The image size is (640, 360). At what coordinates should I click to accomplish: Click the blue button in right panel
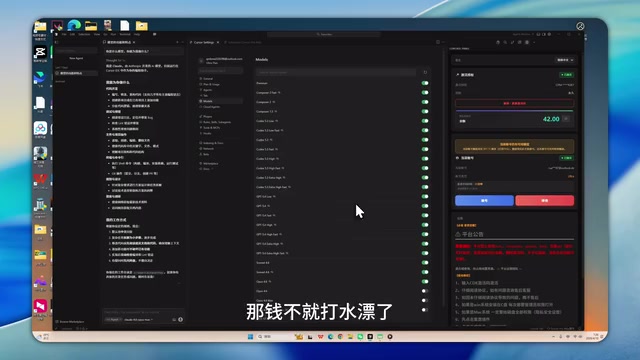tap(484, 200)
